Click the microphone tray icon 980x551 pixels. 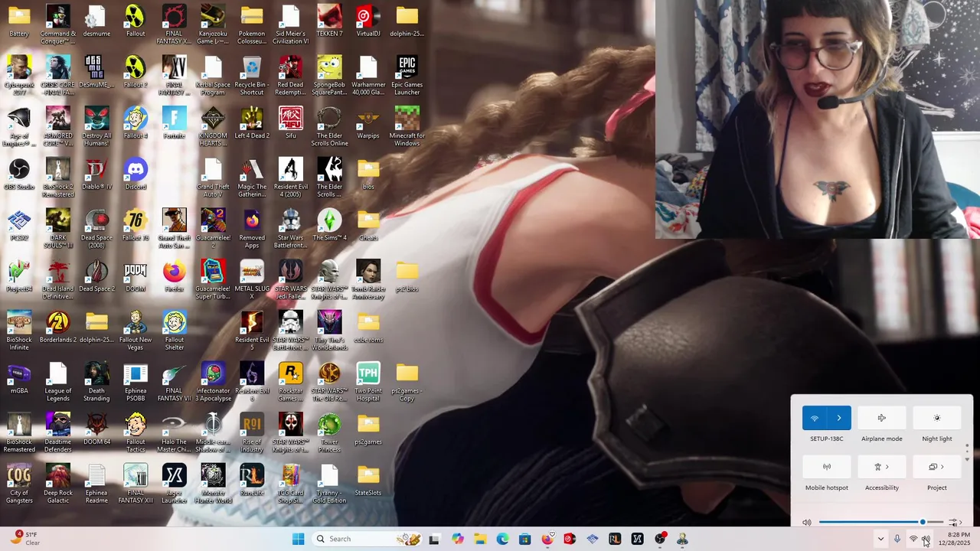(x=897, y=539)
